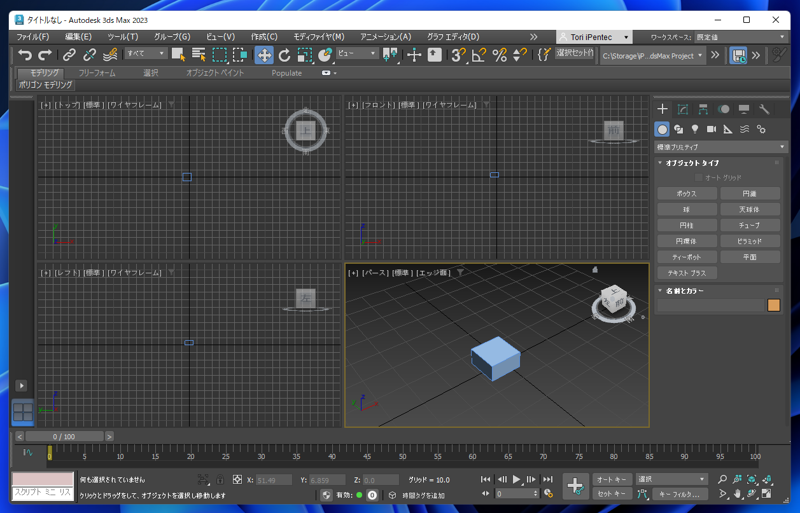This screenshot has height=513, width=800.
Task: Activate the Select and Rotate tool
Action: pyautogui.click(x=284, y=55)
